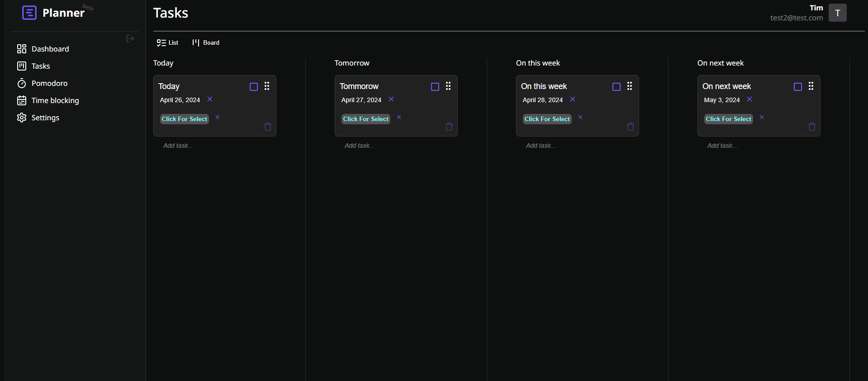Viewport: 868px width, 381px height.
Task: Delete the On next week task
Action: (812, 127)
